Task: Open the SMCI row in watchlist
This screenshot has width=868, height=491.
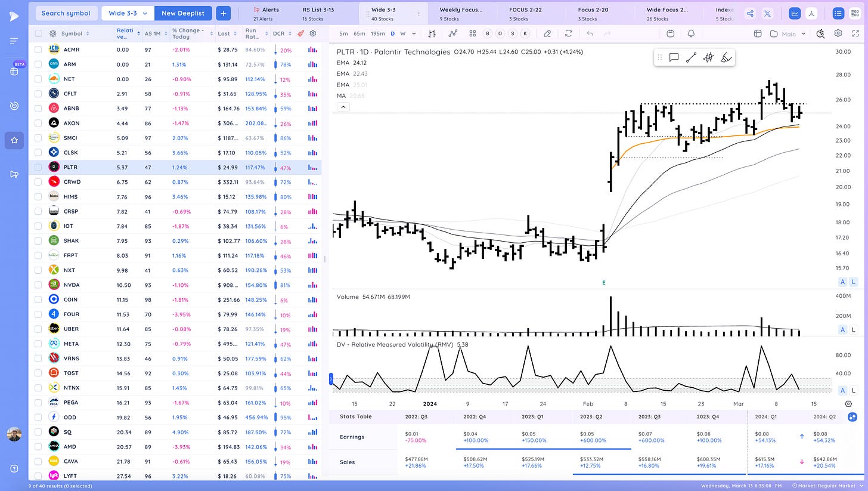Action: pos(175,138)
